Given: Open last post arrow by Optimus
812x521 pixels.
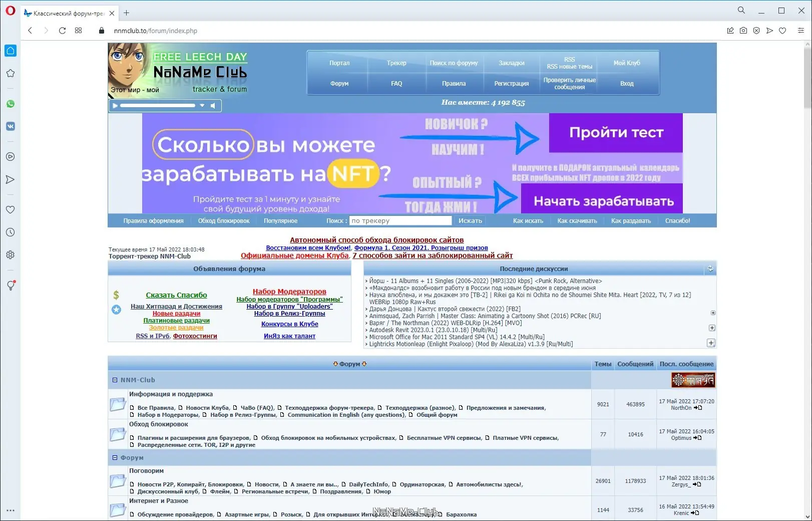Looking at the screenshot, I should [697, 438].
